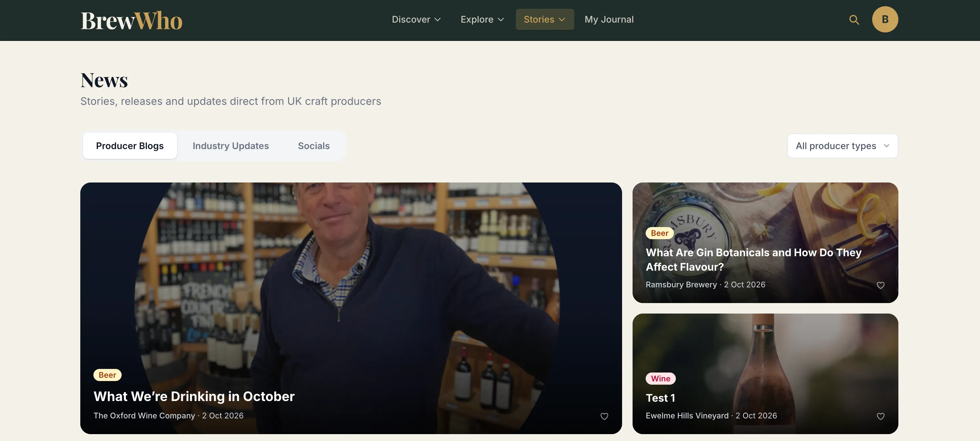This screenshot has height=441, width=980.
Task: Click the Beer tag on Oxford Wine card
Action: click(x=107, y=375)
